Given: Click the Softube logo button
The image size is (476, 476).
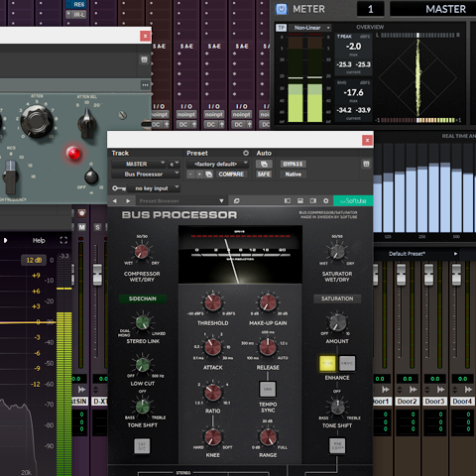Looking at the screenshot, I should [353, 201].
